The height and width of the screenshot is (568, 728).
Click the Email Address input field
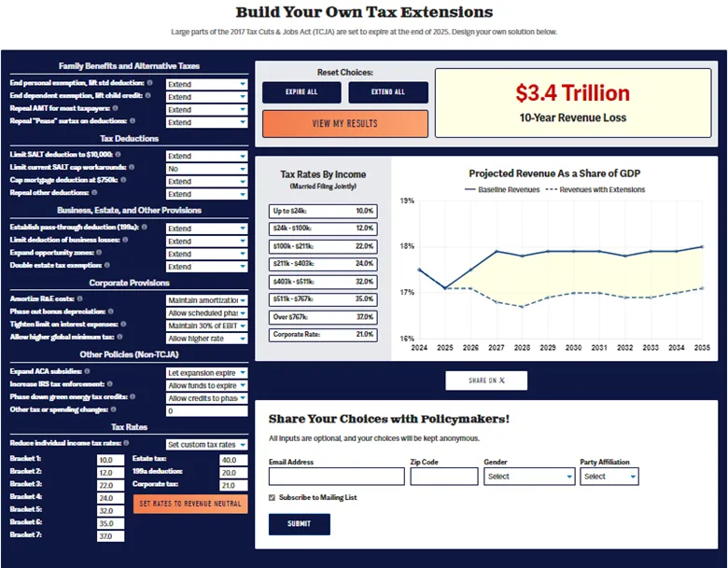(336, 477)
